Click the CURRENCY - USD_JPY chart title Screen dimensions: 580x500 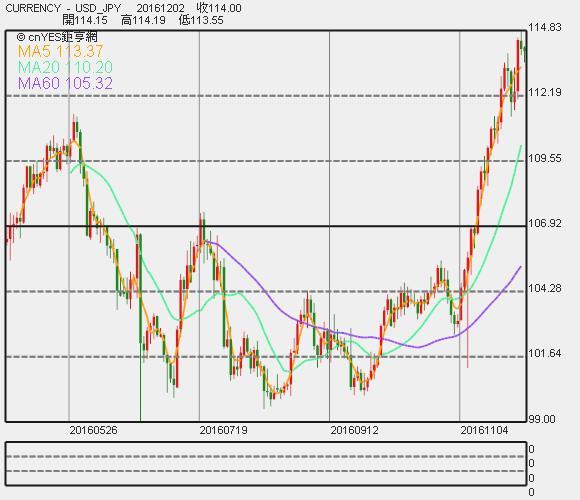(x=63, y=8)
